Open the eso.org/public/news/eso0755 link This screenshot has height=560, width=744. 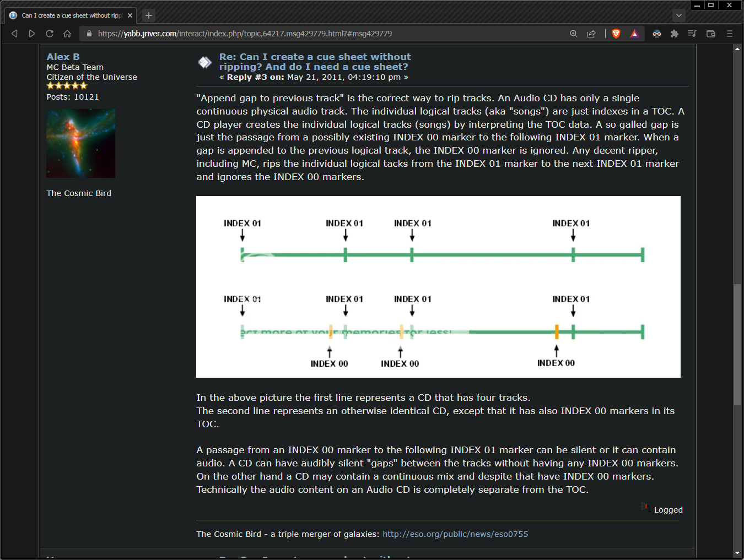click(x=455, y=534)
